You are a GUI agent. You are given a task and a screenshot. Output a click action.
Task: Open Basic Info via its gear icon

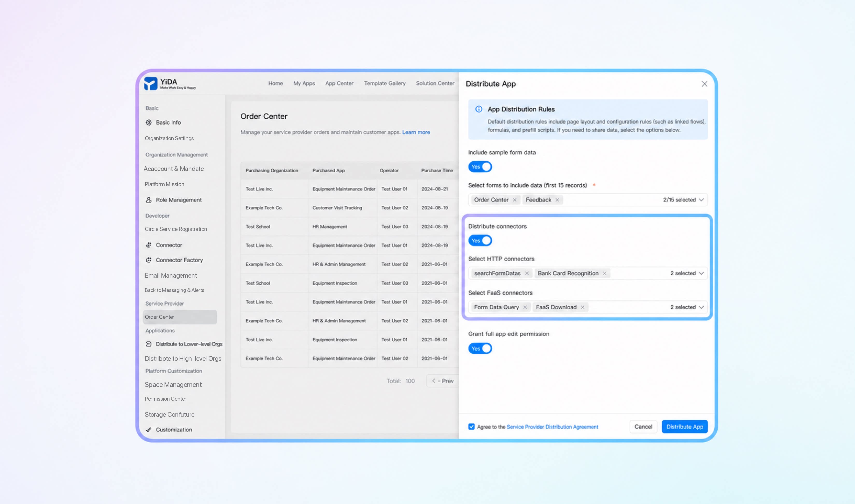click(149, 122)
